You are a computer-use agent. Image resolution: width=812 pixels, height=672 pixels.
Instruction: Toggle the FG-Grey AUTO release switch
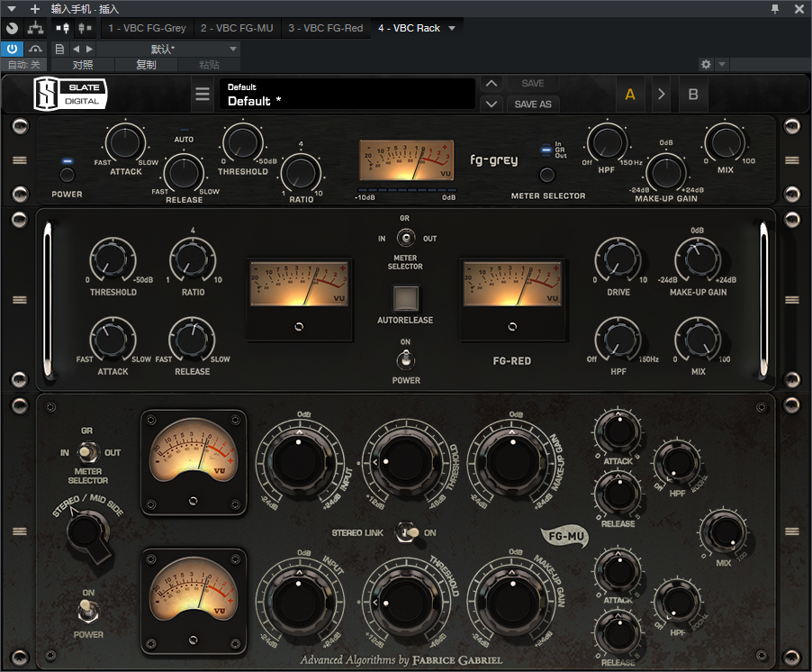tap(185, 130)
